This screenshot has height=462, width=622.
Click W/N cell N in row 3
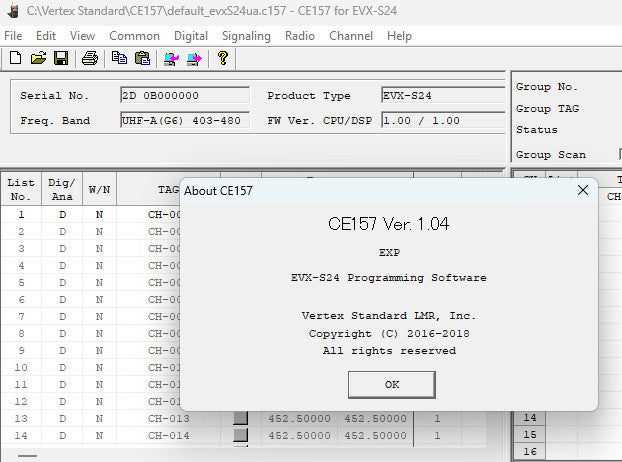[99, 249]
